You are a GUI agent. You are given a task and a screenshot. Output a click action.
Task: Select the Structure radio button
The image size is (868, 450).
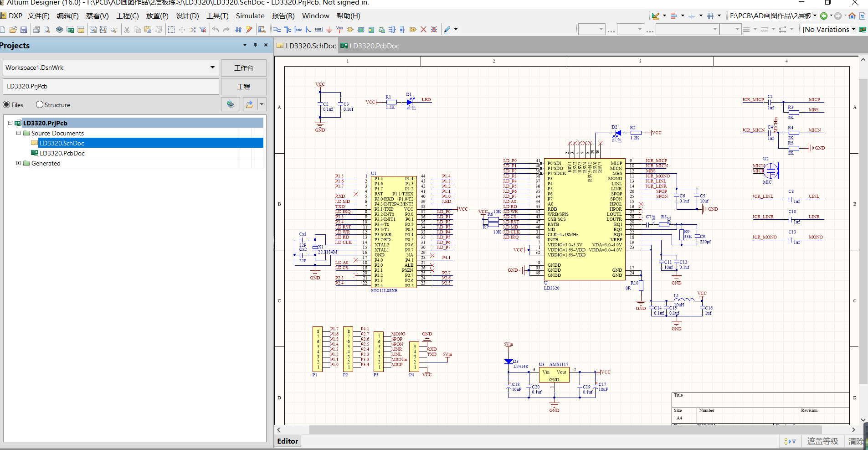pyautogui.click(x=40, y=104)
